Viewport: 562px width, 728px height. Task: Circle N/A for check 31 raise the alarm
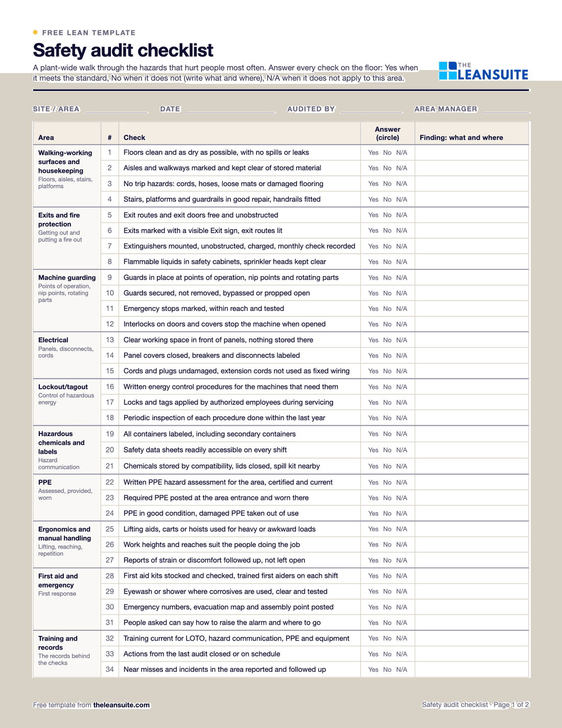pyautogui.click(x=402, y=623)
